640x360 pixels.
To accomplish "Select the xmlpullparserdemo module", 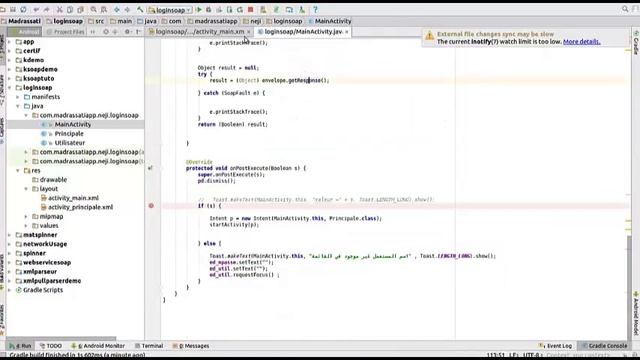I will 52,281.
